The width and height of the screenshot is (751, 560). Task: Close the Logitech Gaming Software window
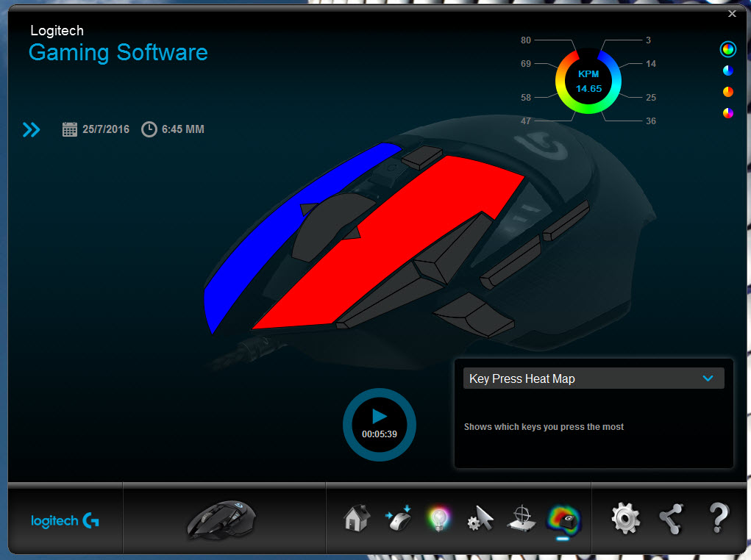[x=732, y=13]
